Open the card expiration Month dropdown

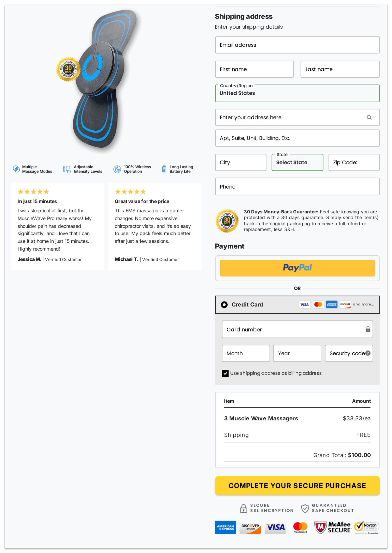(x=246, y=353)
